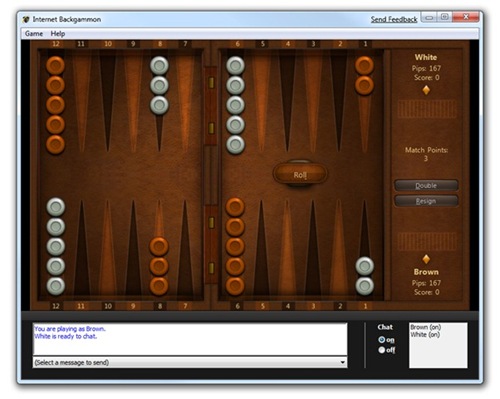The width and height of the screenshot is (500, 399).
Task: Click the Resign button
Action: [426, 201]
